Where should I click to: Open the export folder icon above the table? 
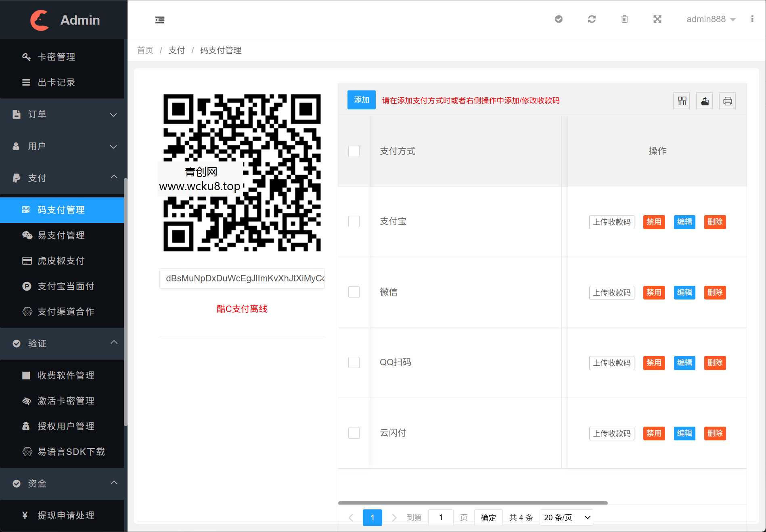(x=704, y=101)
